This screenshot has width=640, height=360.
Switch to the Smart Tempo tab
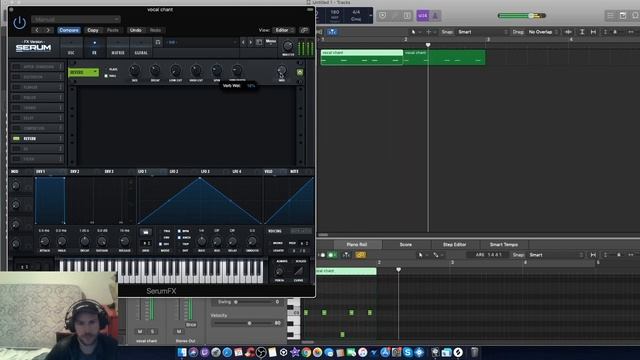click(504, 244)
